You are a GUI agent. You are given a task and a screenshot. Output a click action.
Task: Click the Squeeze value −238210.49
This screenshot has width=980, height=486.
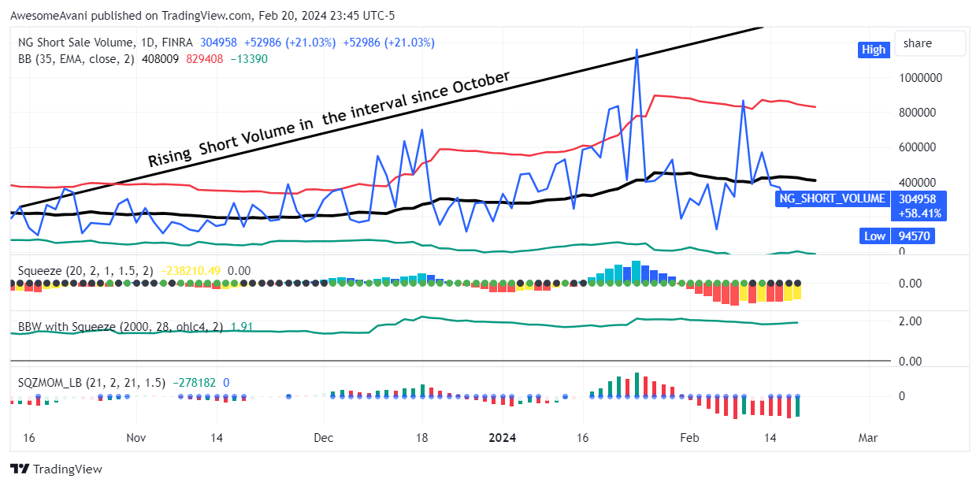click(191, 270)
